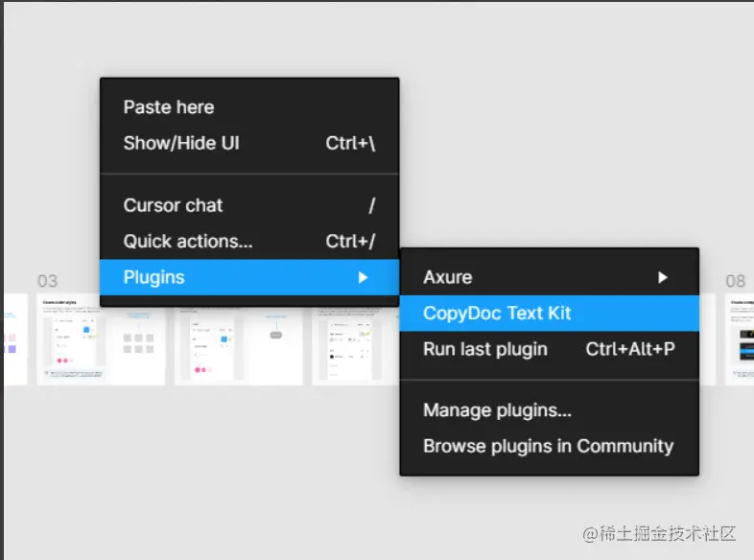The image size is (754, 560).
Task: Select the highlighted Plugins menu item
Action: 249,277
